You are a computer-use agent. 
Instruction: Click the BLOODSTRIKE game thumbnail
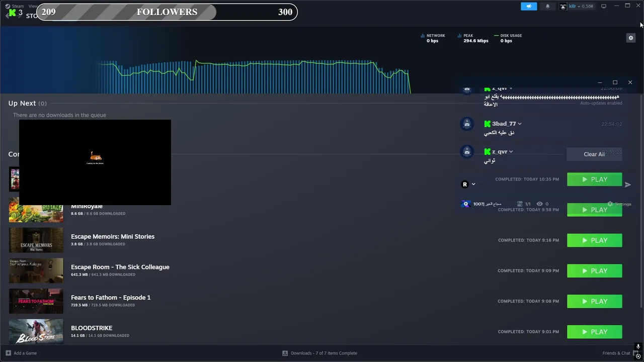click(x=36, y=331)
